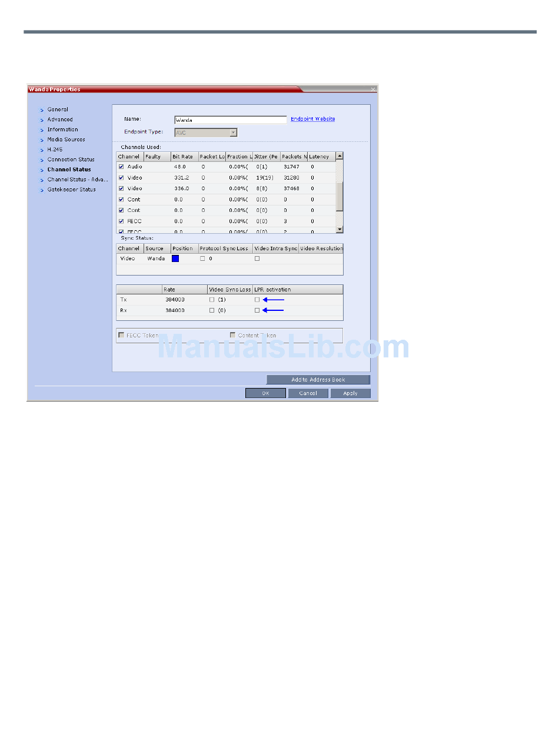Click the arrow icon beside Information
This screenshot has width=559, height=756.
coord(42,130)
